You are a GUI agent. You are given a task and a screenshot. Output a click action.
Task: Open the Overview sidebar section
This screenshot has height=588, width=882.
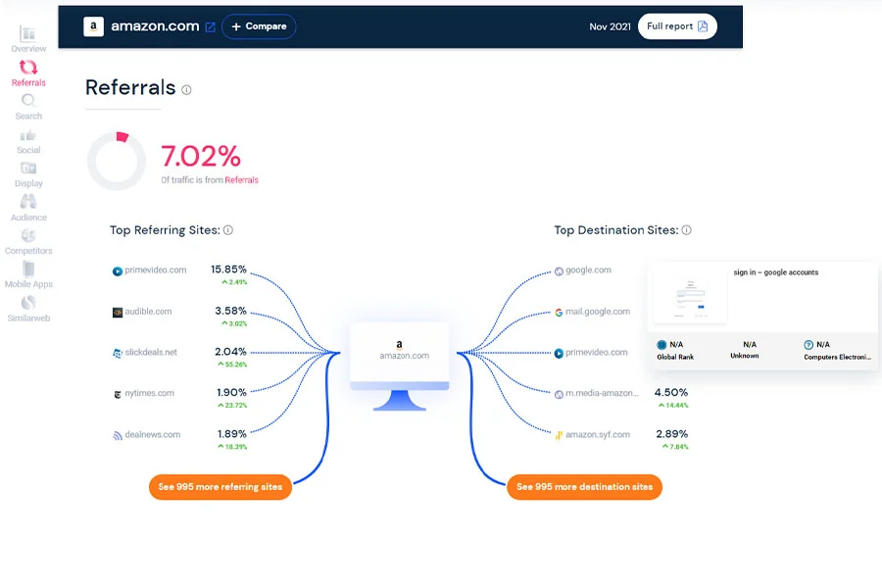coord(28,39)
